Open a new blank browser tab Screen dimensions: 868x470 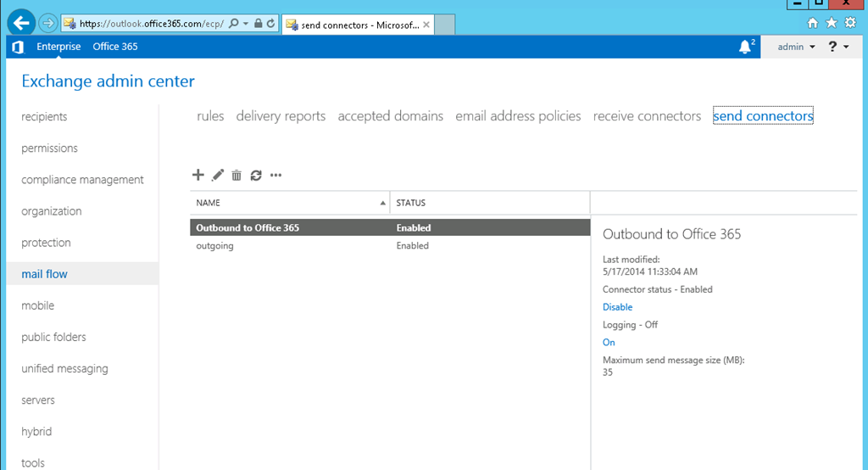click(x=444, y=25)
